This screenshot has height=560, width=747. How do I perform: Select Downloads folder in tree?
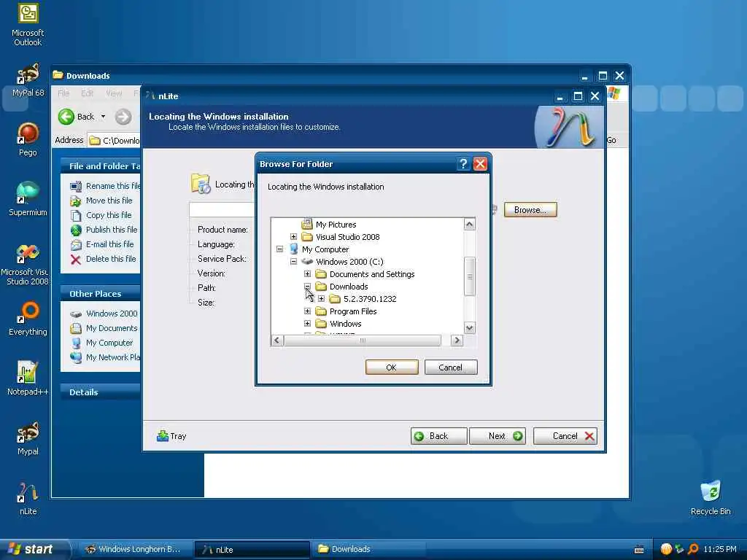[x=348, y=286]
